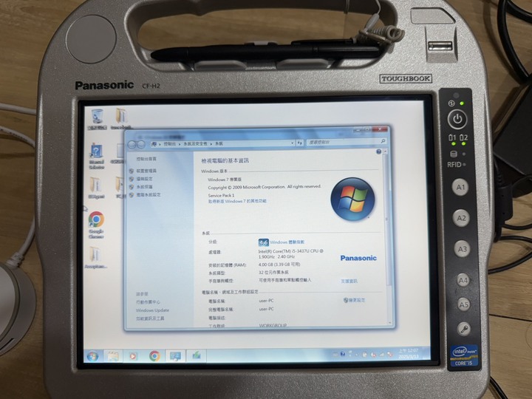
Task: Open the Control Panel Home sidebar link
Action: pos(146,159)
